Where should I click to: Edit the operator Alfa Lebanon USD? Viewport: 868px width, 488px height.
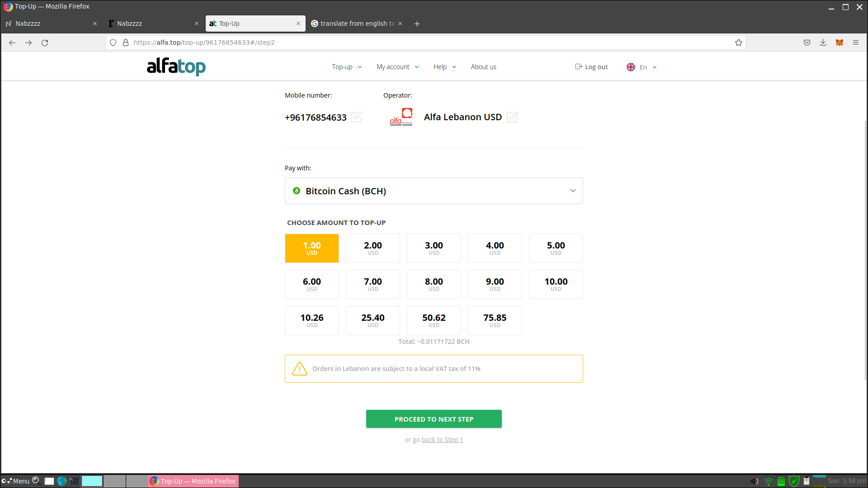pyautogui.click(x=512, y=117)
